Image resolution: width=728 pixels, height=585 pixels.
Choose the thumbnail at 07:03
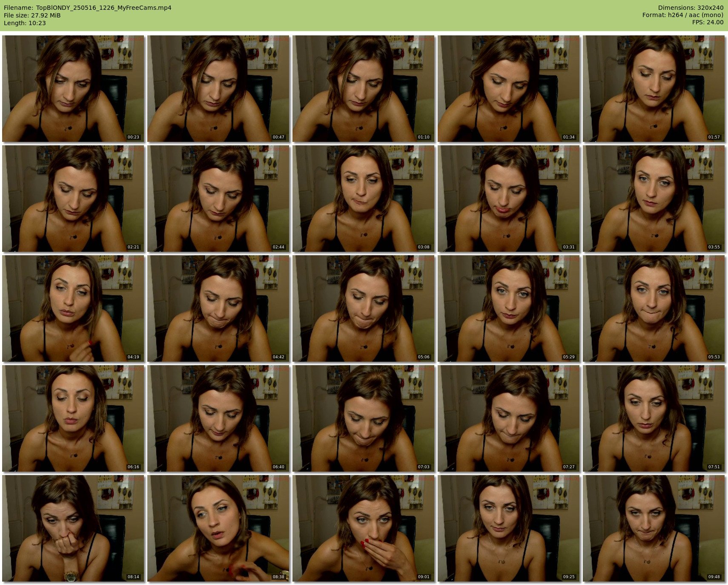point(364,418)
